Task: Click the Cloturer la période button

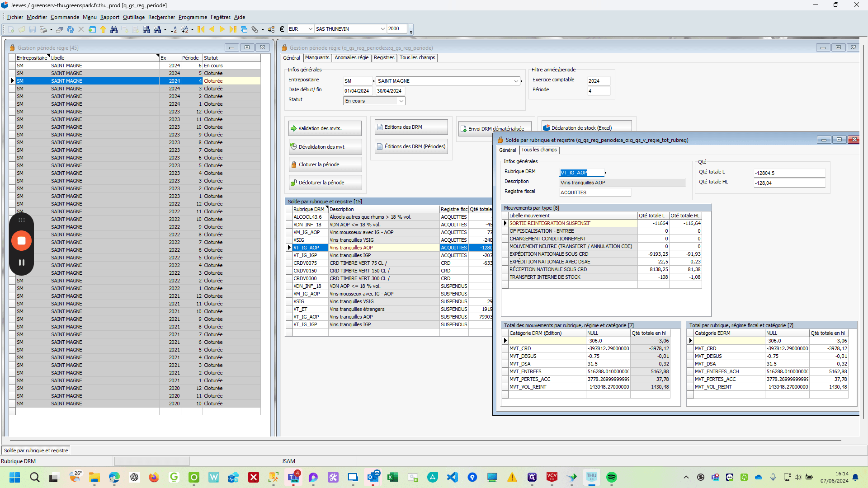Action: [325, 164]
